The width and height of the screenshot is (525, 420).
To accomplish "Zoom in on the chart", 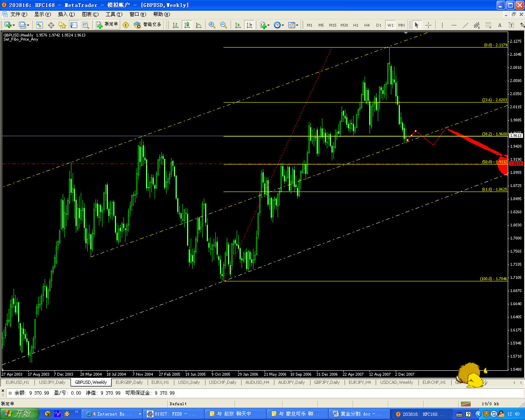I will click(x=212, y=25).
